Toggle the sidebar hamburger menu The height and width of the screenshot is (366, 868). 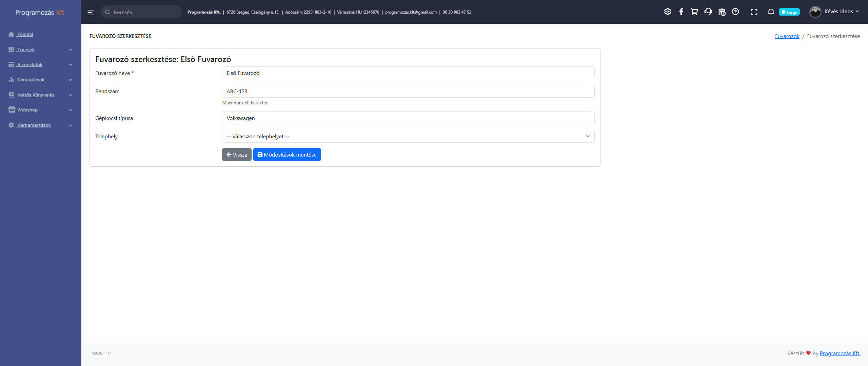pyautogui.click(x=91, y=12)
